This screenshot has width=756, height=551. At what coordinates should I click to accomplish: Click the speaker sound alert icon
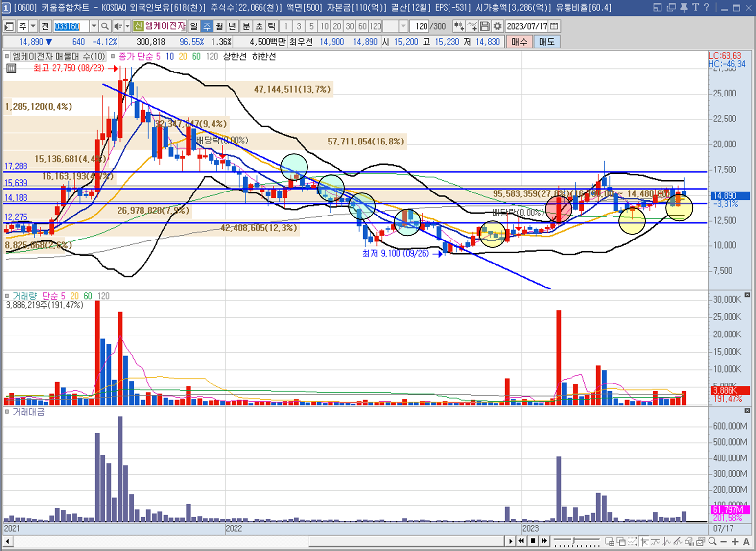[118, 26]
